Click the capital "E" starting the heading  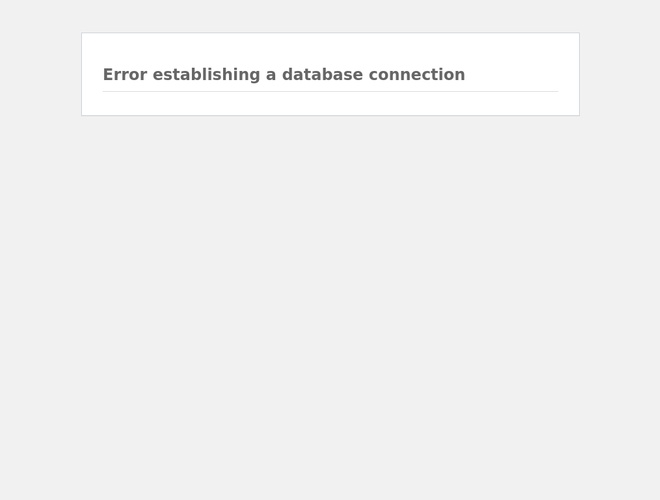click(x=108, y=74)
